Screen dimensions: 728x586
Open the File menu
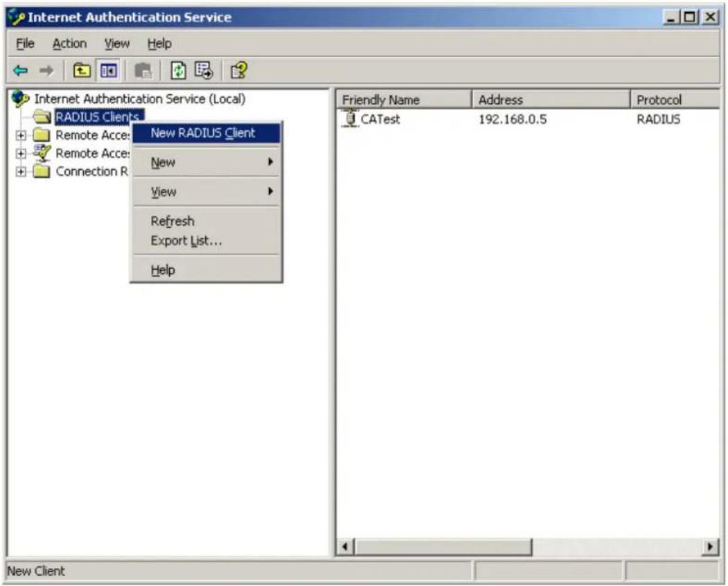click(x=25, y=44)
